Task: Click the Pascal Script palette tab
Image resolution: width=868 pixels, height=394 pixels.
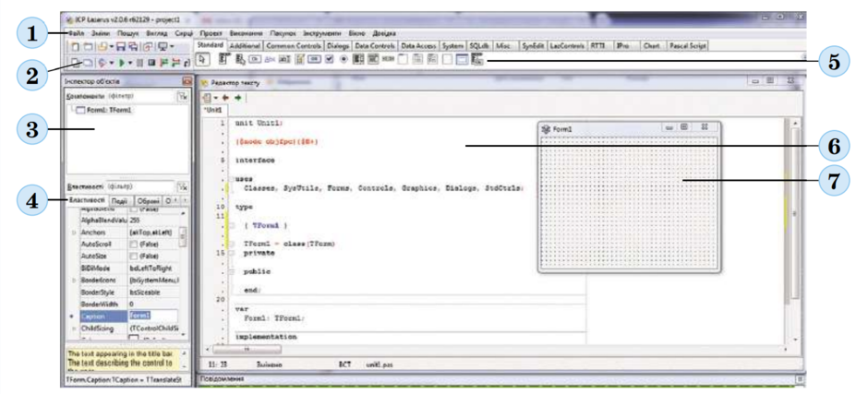Action: tap(688, 46)
